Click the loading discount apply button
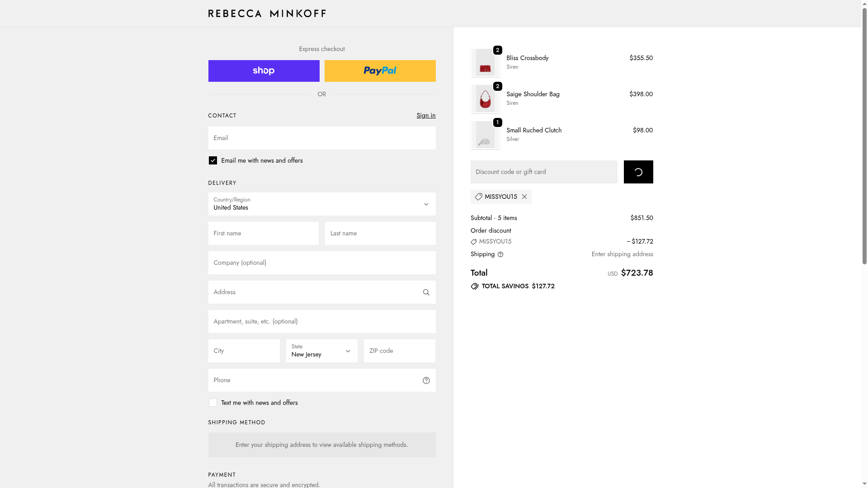Viewport: 868px width, 488px height. [x=638, y=172]
